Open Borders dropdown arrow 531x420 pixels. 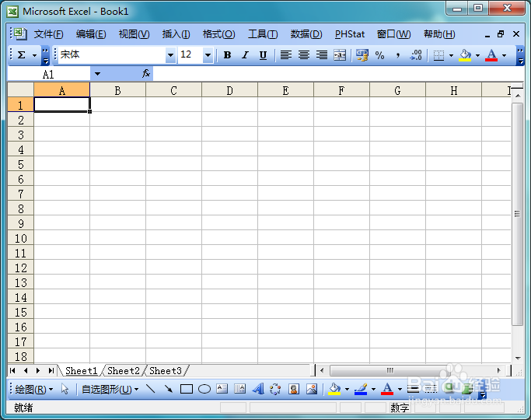pyautogui.click(x=451, y=55)
